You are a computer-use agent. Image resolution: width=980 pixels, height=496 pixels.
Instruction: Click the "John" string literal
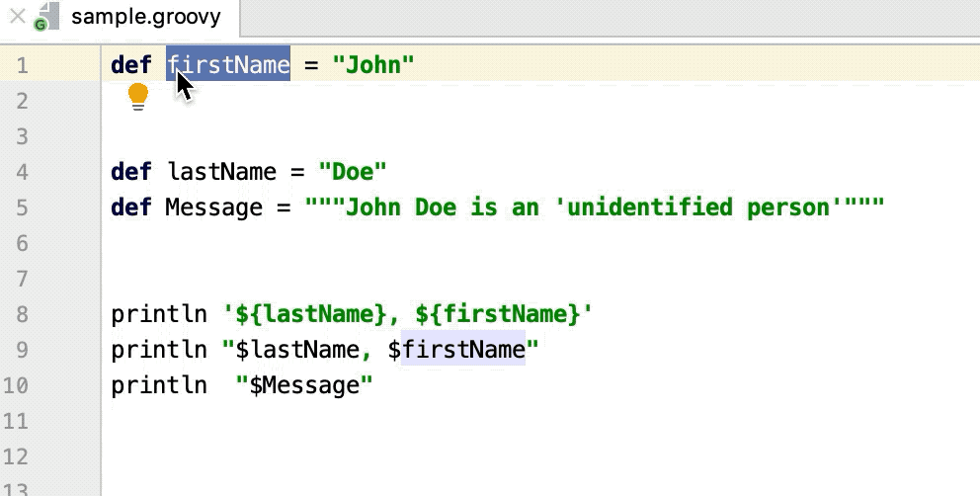coord(372,65)
